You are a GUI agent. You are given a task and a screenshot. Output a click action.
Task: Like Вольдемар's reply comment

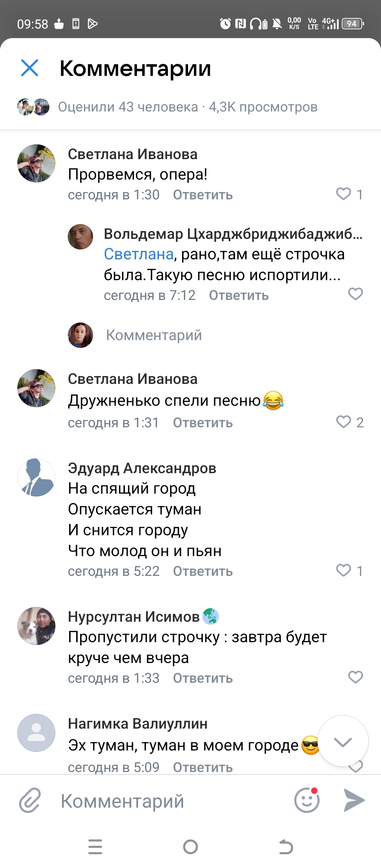pyautogui.click(x=355, y=294)
